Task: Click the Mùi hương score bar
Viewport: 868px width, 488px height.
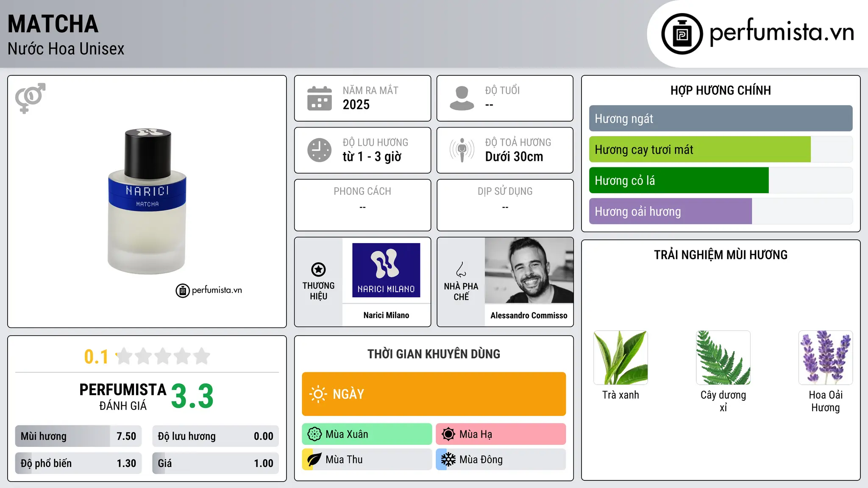Action: (x=78, y=436)
